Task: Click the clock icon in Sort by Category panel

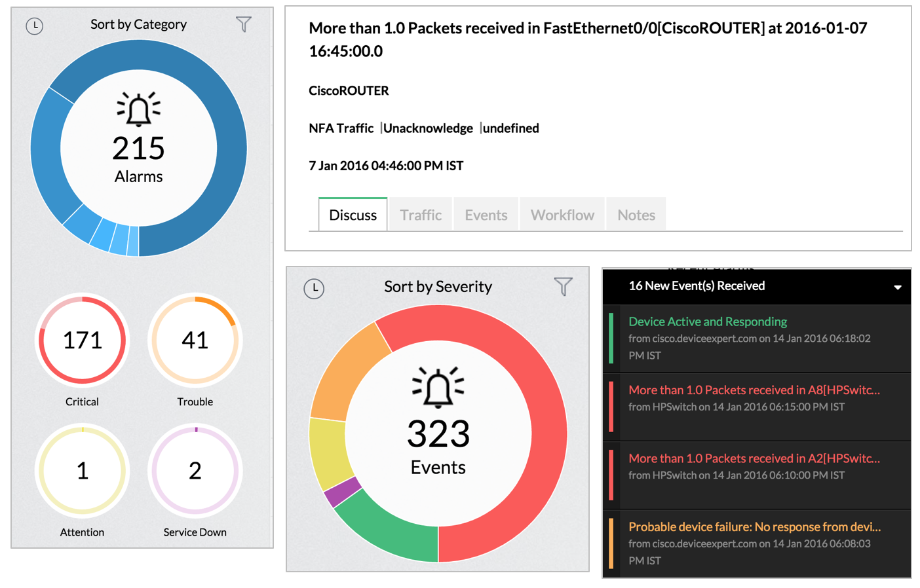Action: (x=35, y=26)
